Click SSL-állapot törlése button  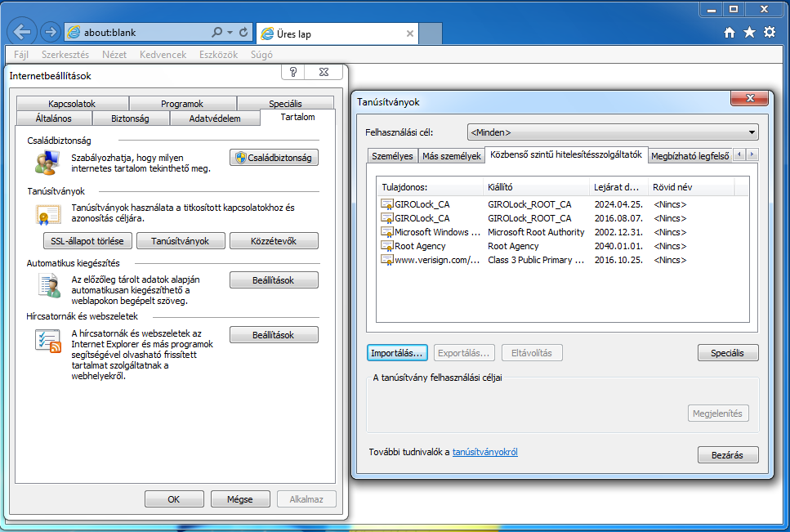[87, 241]
